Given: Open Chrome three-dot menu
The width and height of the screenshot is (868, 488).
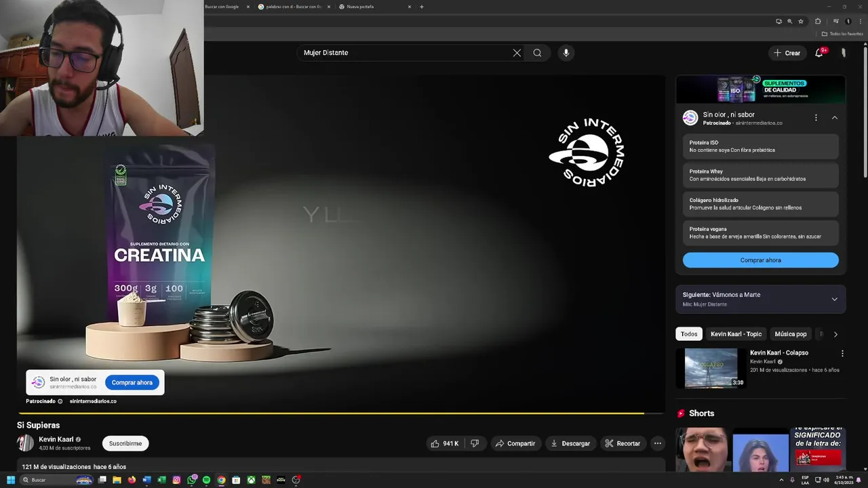Looking at the screenshot, I should (x=859, y=21).
